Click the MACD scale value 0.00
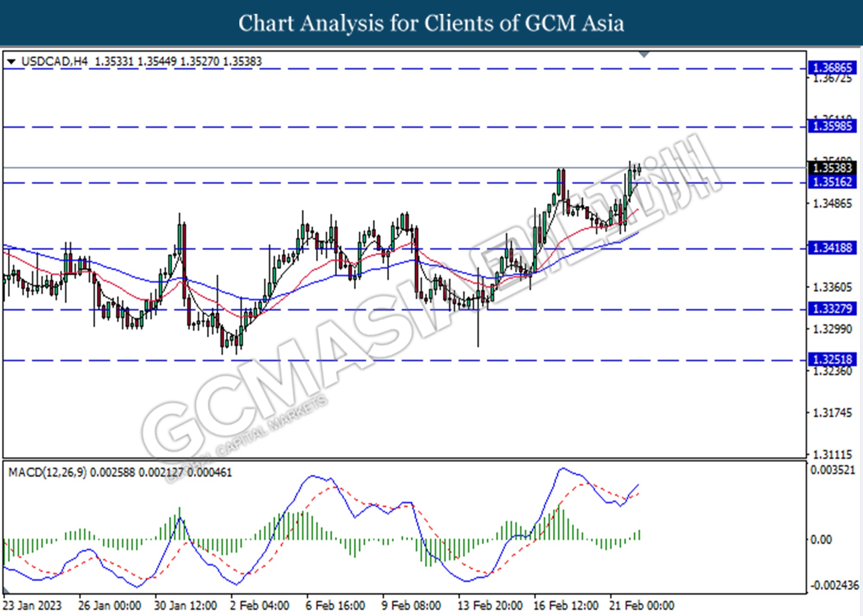Image resolution: width=863 pixels, height=616 pixels. 821,540
